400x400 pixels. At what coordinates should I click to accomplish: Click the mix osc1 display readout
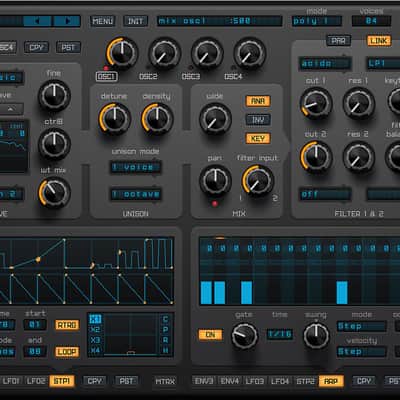pos(219,21)
